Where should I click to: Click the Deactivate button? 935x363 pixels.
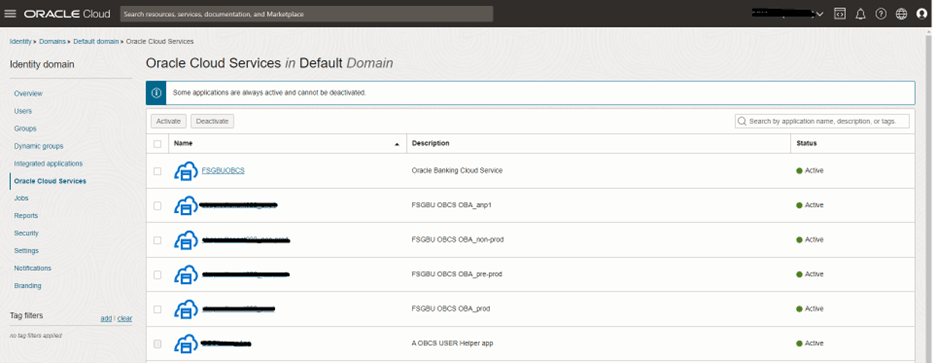coord(212,121)
